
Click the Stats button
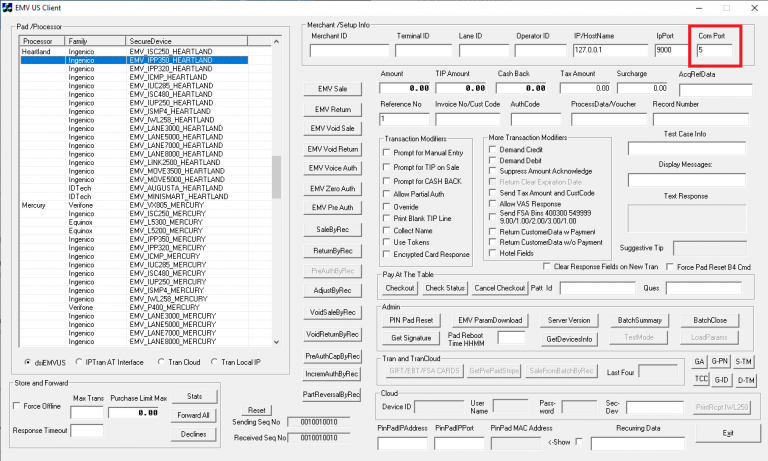pos(193,396)
